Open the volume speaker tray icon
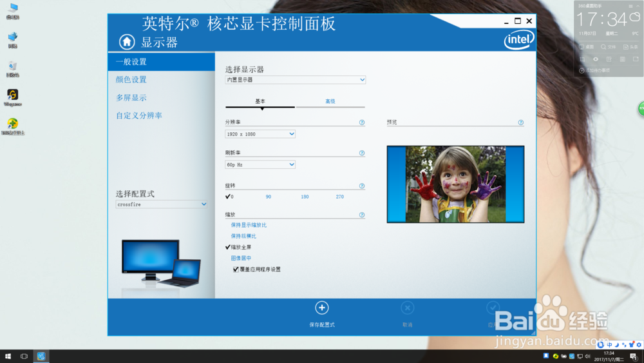Screen dimensions: 644x363 [588, 356]
